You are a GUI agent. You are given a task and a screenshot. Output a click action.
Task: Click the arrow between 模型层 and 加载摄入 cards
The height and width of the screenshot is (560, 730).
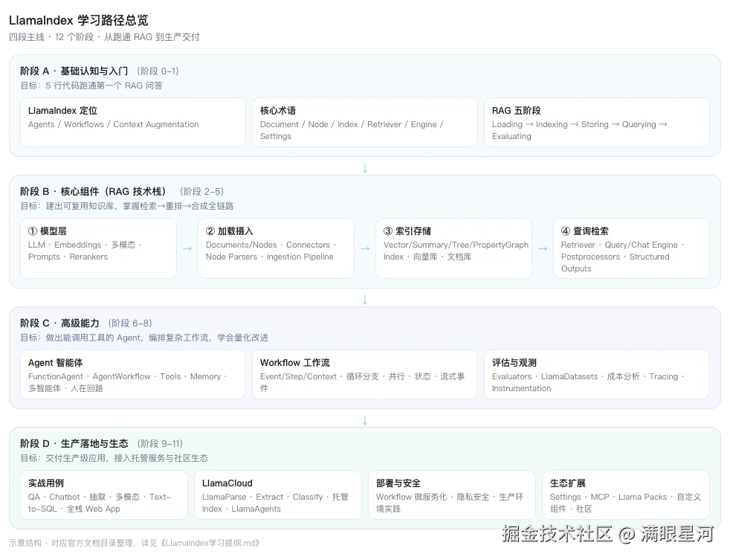(x=187, y=249)
